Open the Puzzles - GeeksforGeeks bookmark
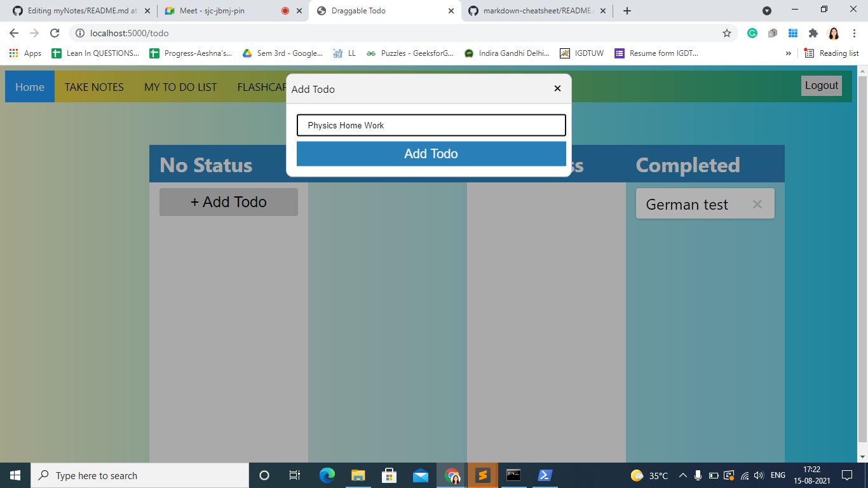Image resolution: width=868 pixels, height=488 pixels. (x=410, y=53)
